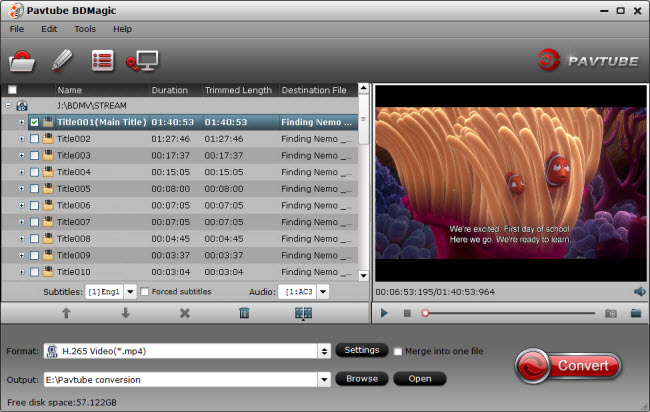This screenshot has height=412, width=650.
Task: Expand the Title006 row
Action: point(22,206)
